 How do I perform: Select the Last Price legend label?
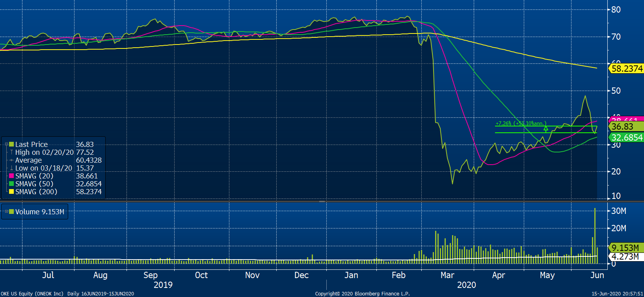point(32,145)
